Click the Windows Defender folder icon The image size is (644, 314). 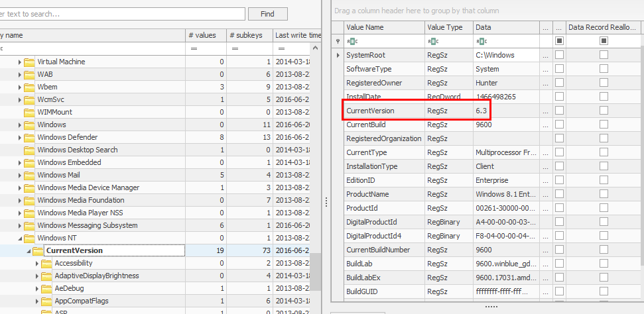tap(29, 137)
